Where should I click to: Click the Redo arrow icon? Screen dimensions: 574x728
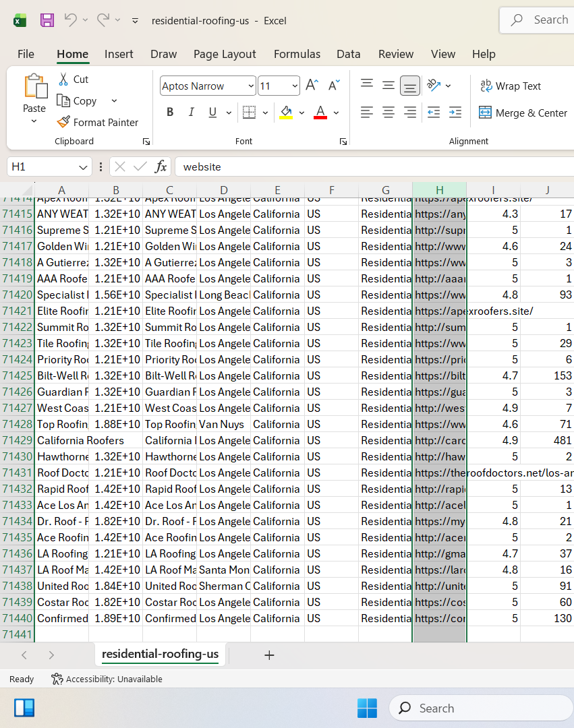103,20
